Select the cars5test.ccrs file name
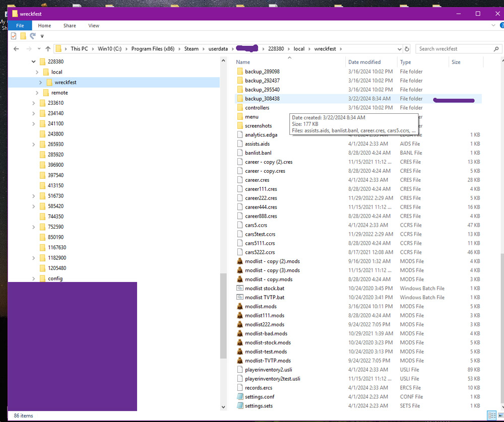This screenshot has height=422, width=504. tap(260, 234)
